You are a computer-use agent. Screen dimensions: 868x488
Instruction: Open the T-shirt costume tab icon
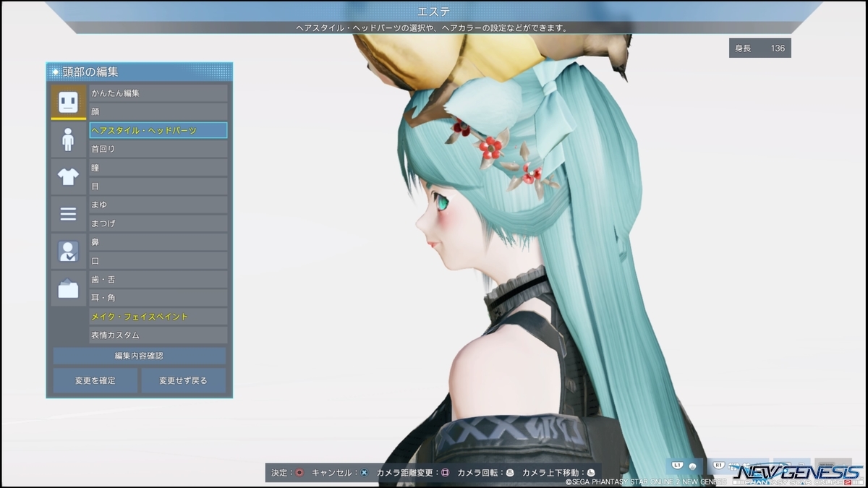[x=68, y=176]
